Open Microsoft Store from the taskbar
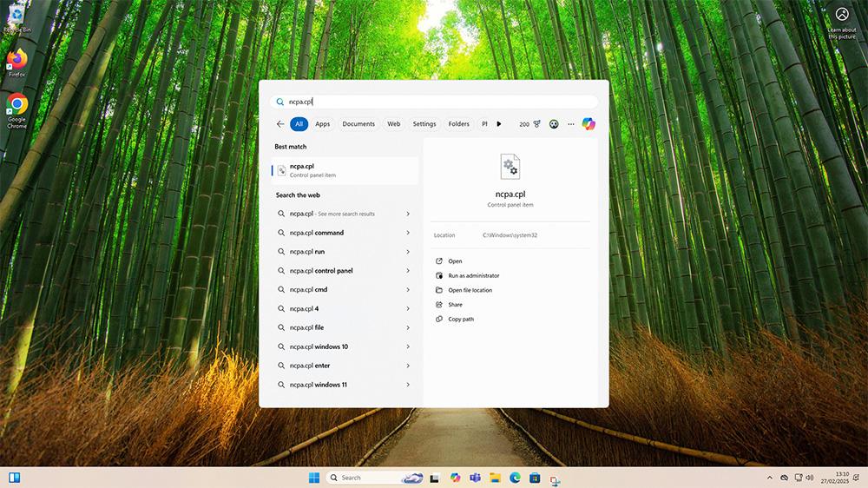 (535, 478)
